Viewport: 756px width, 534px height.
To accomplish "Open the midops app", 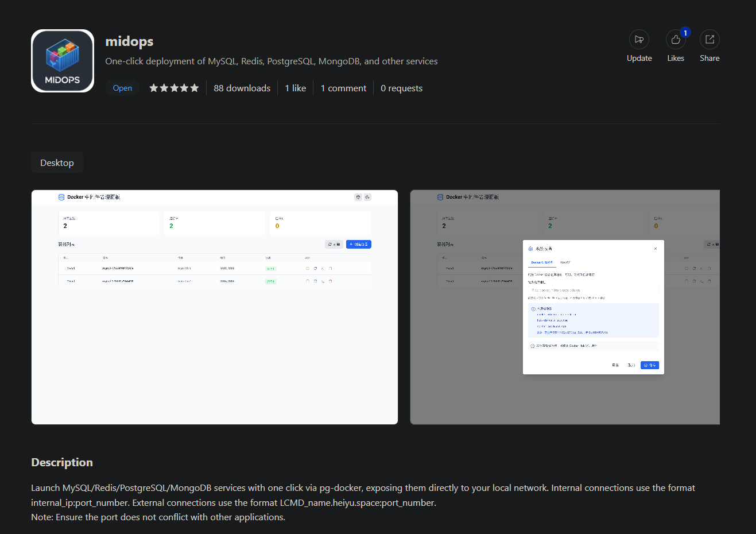I will click(122, 88).
